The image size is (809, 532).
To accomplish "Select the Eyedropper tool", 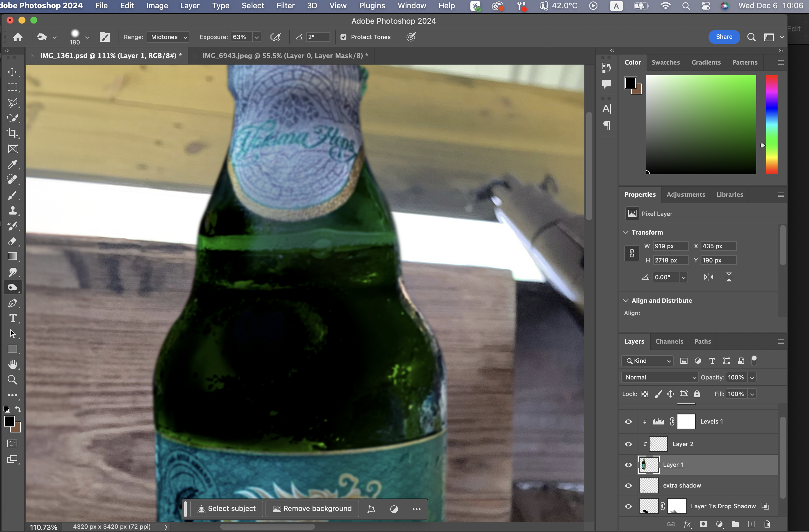I will coord(12,164).
